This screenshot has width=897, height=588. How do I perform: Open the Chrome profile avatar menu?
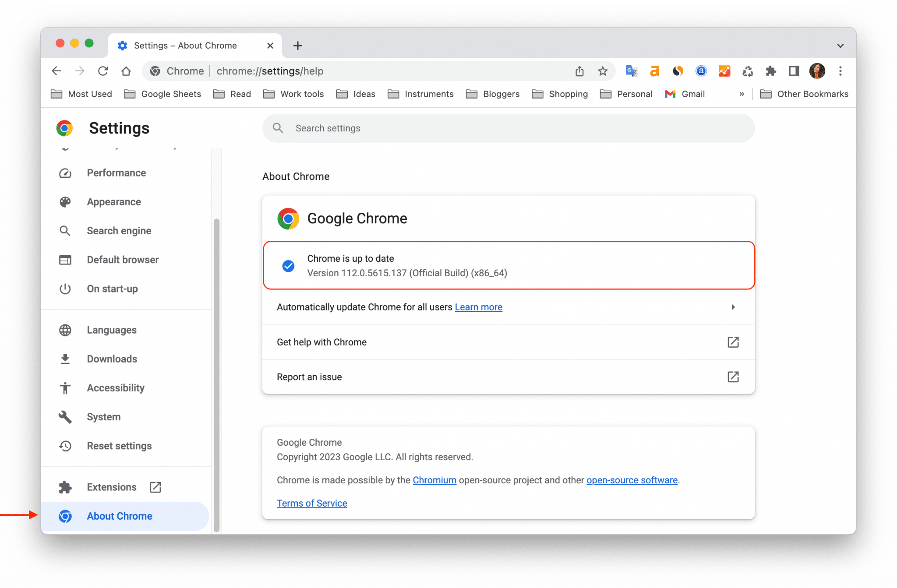tap(817, 71)
